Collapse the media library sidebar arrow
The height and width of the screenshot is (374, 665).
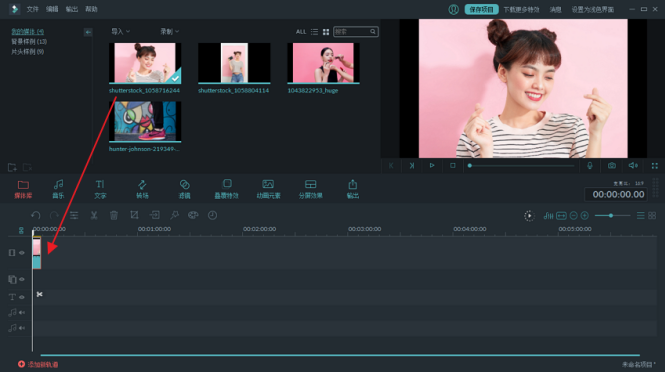pos(88,32)
